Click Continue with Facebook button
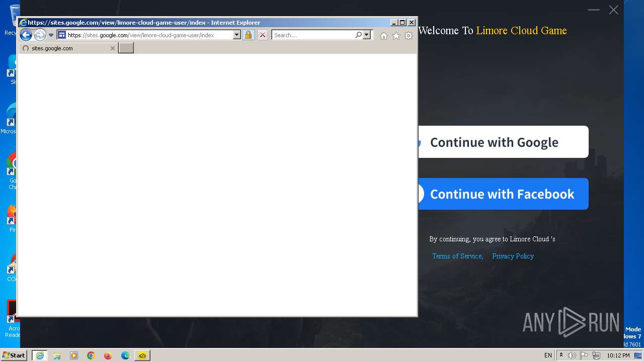644x362 pixels. pyautogui.click(x=503, y=194)
